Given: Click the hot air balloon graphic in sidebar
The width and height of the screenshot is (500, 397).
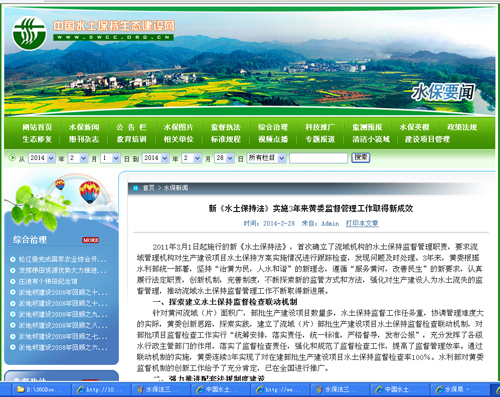Looking at the screenshot, I should [89, 192].
